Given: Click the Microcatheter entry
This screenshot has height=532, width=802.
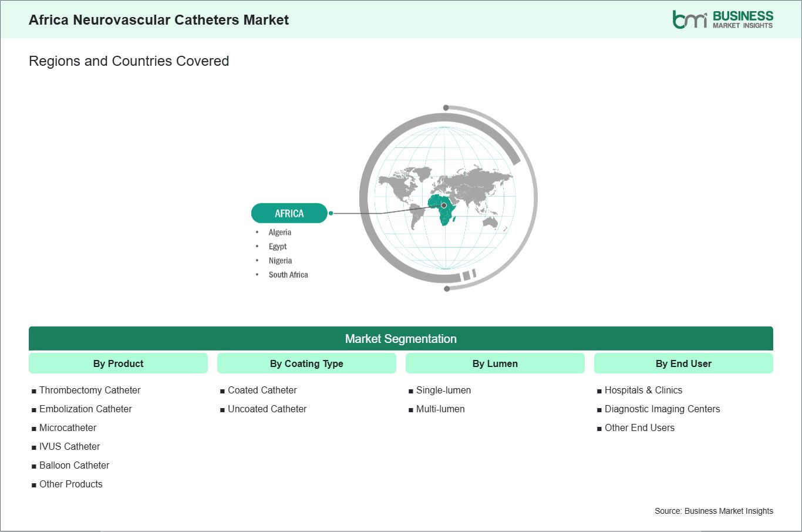Looking at the screenshot, I should [68, 427].
